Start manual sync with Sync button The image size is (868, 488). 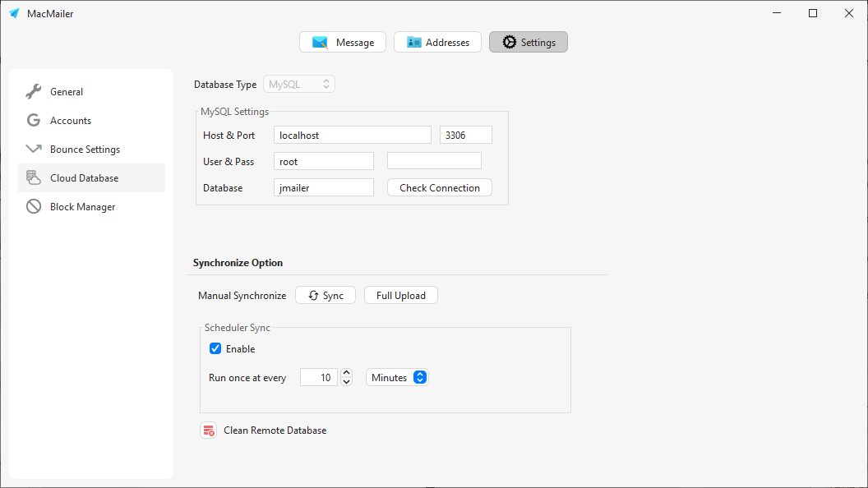[x=325, y=296]
